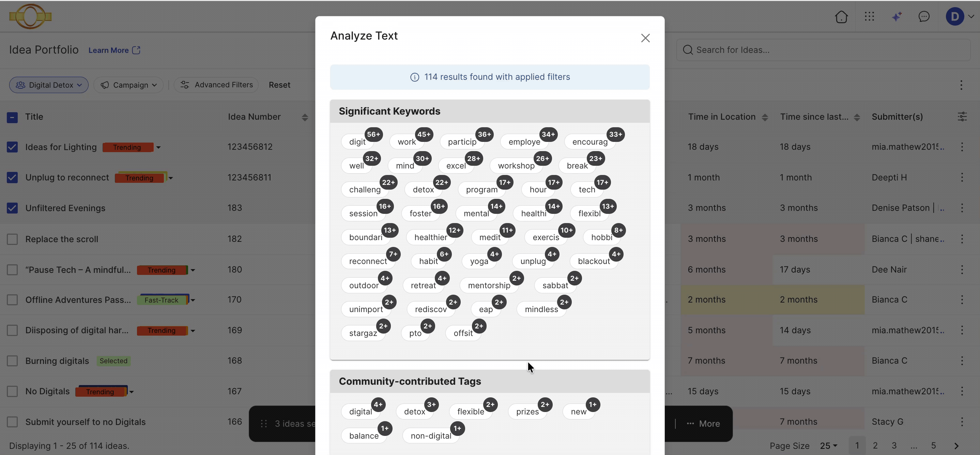Open the Page Size 25 dropdown
The image size is (980, 455).
pyautogui.click(x=828, y=446)
